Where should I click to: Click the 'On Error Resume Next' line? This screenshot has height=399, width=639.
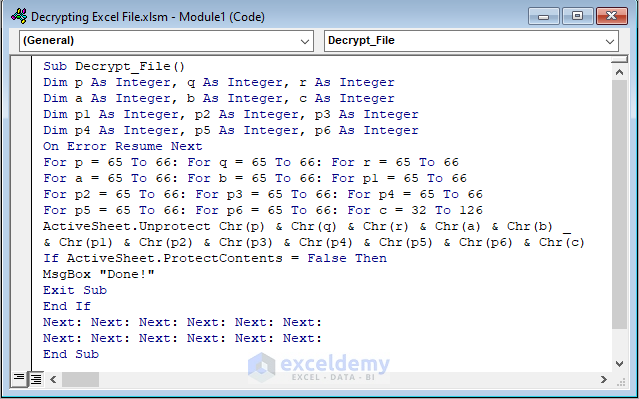(x=123, y=146)
